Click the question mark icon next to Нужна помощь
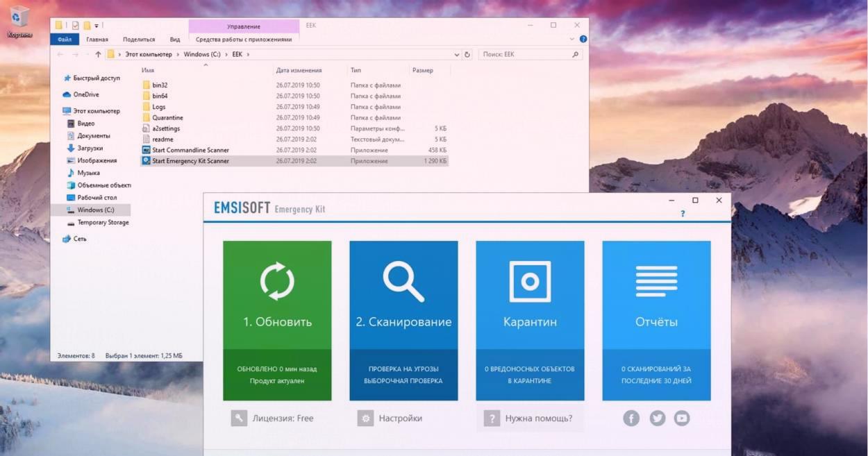Screen dimensions: 868x456 (x=492, y=418)
